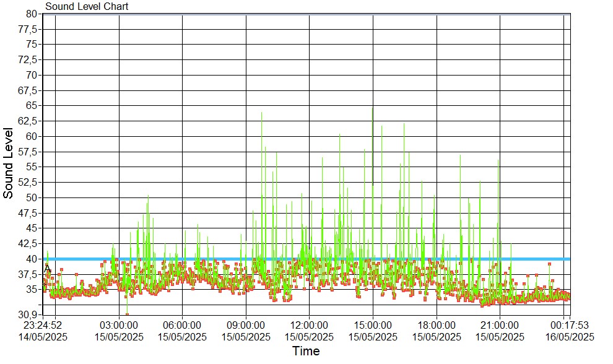
Task: Click the 12:00:00 time axis label
Action: (309, 325)
